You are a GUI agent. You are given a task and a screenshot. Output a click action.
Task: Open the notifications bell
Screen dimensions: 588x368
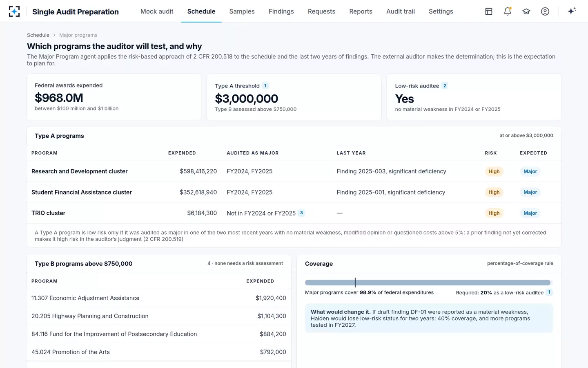tap(508, 11)
